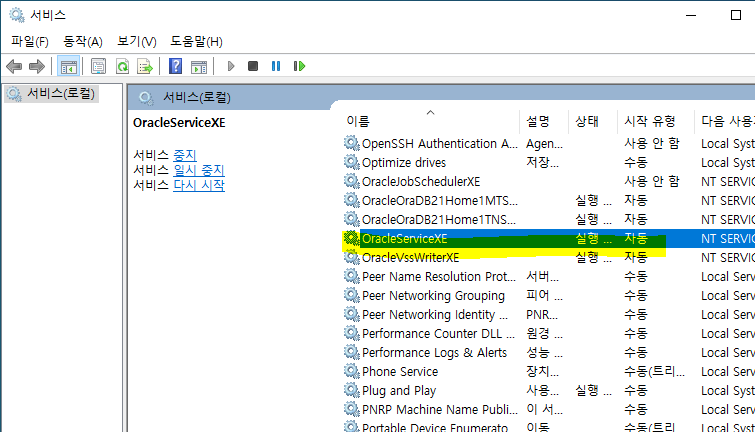The width and height of the screenshot is (755, 432).
Task: Select the PNRP Machine Name Publication service
Action: click(x=440, y=409)
